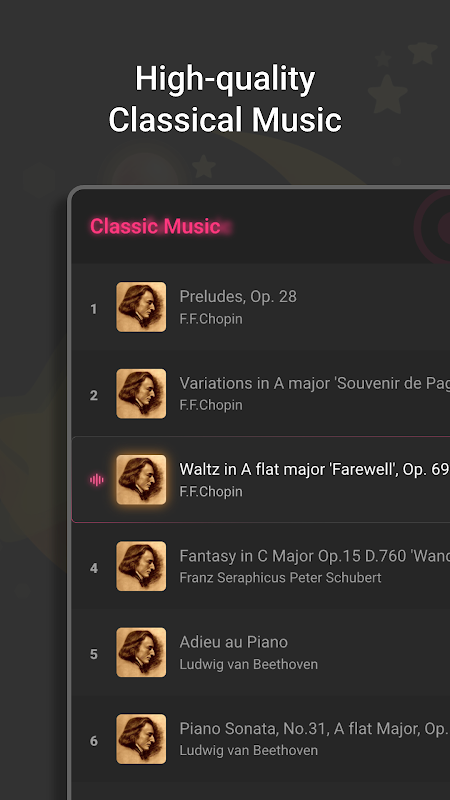Open Franz Seraphicus Peter Schubert artist name
This screenshot has height=800, width=450.
point(281,578)
